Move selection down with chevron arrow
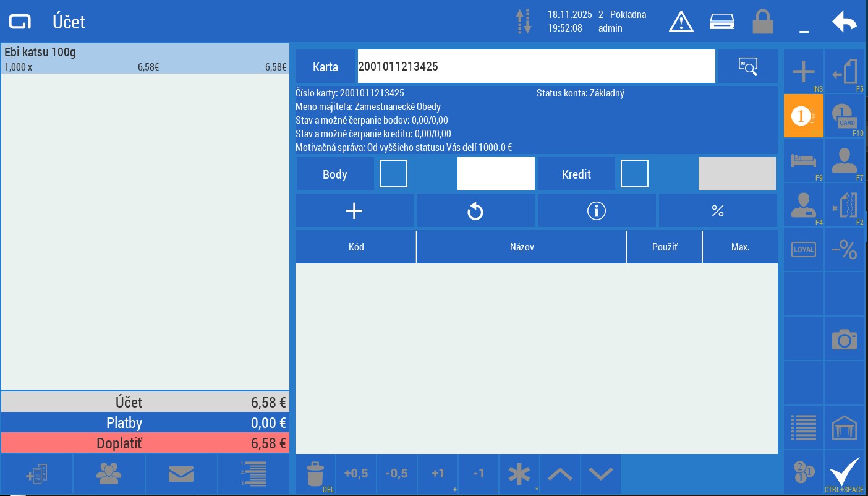The image size is (868, 496). point(601,474)
